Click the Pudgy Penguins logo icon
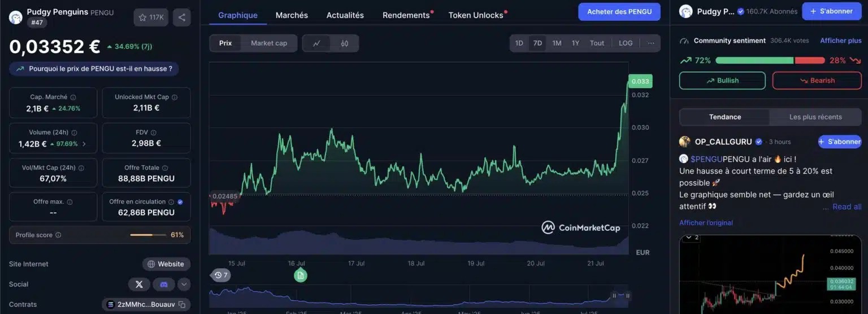 pyautogui.click(x=15, y=17)
